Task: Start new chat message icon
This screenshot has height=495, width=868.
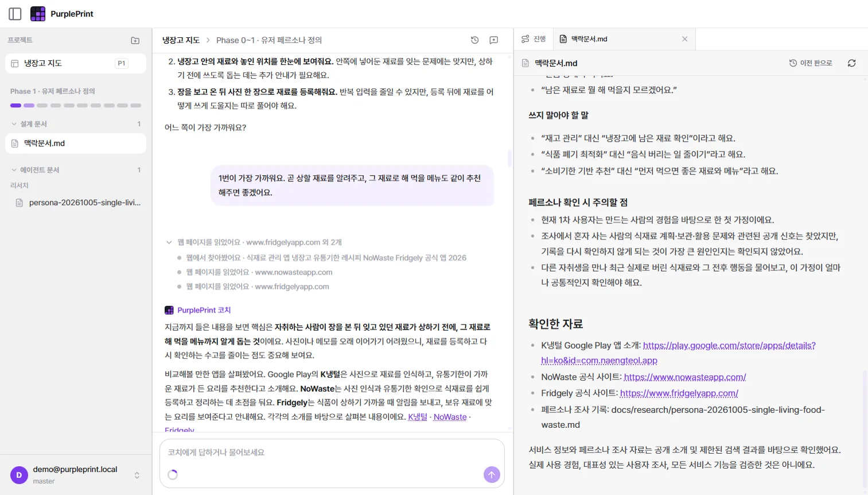Action: point(494,40)
